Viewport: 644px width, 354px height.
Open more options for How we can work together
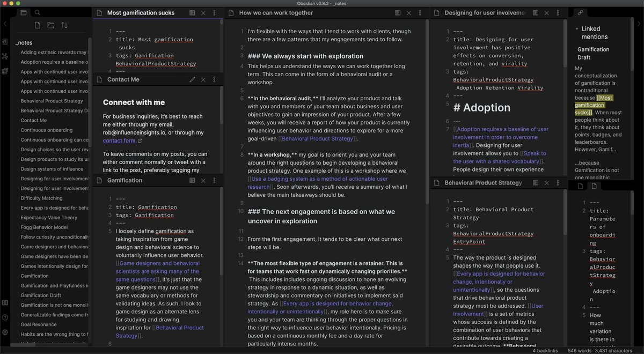pos(421,13)
